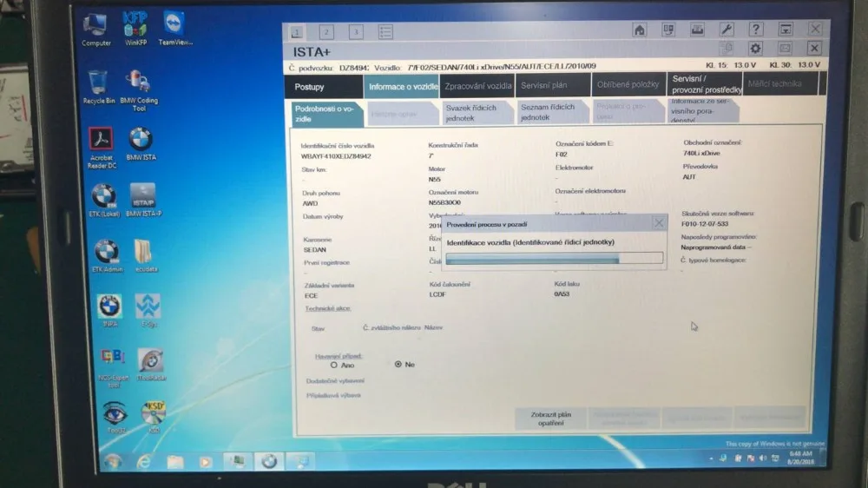Open the ISTA+ wrench tools icon
The width and height of the screenshot is (868, 488).
(x=727, y=29)
